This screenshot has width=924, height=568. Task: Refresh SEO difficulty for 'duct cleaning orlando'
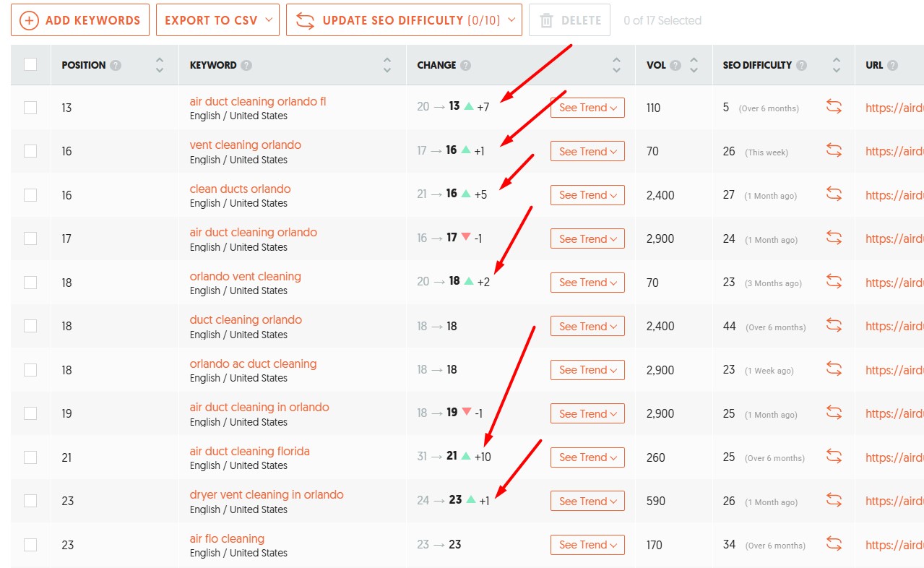(x=834, y=326)
